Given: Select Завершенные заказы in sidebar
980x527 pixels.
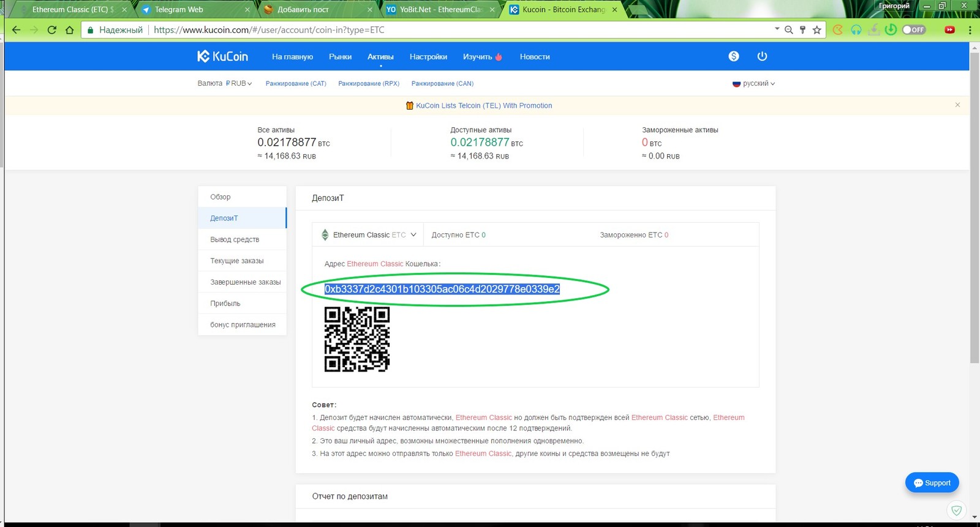Looking at the screenshot, I should [242, 282].
